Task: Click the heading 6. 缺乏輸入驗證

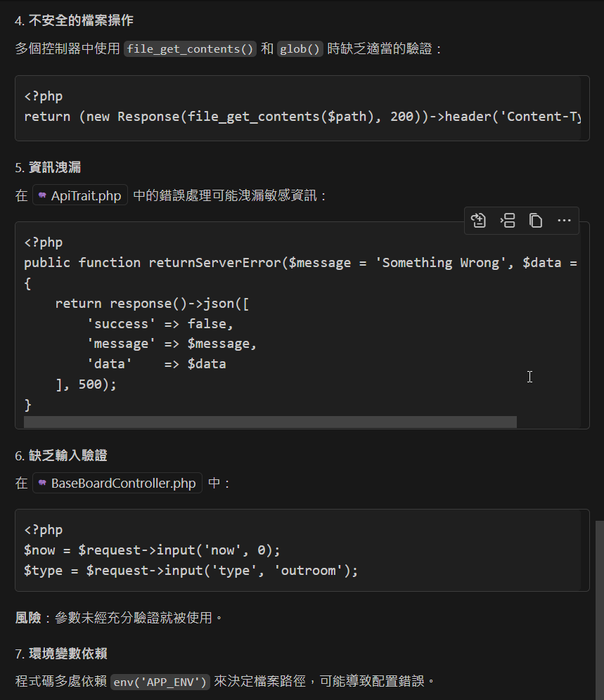Action: [x=60, y=455]
